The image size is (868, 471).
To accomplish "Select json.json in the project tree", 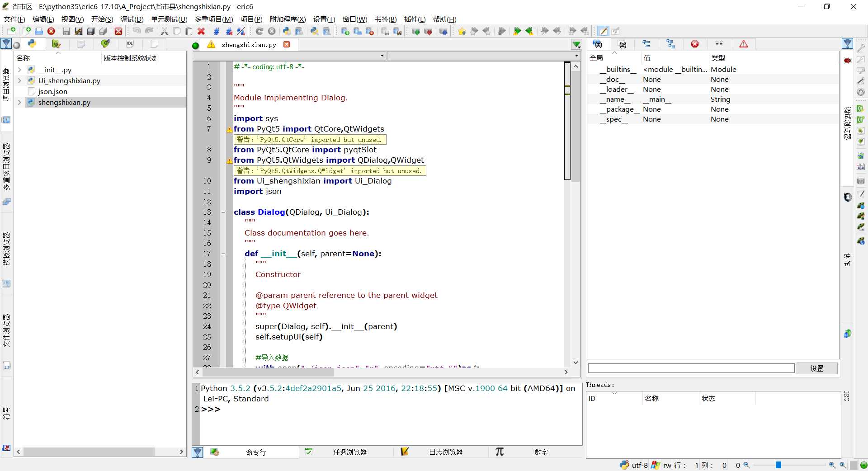I will pyautogui.click(x=53, y=91).
